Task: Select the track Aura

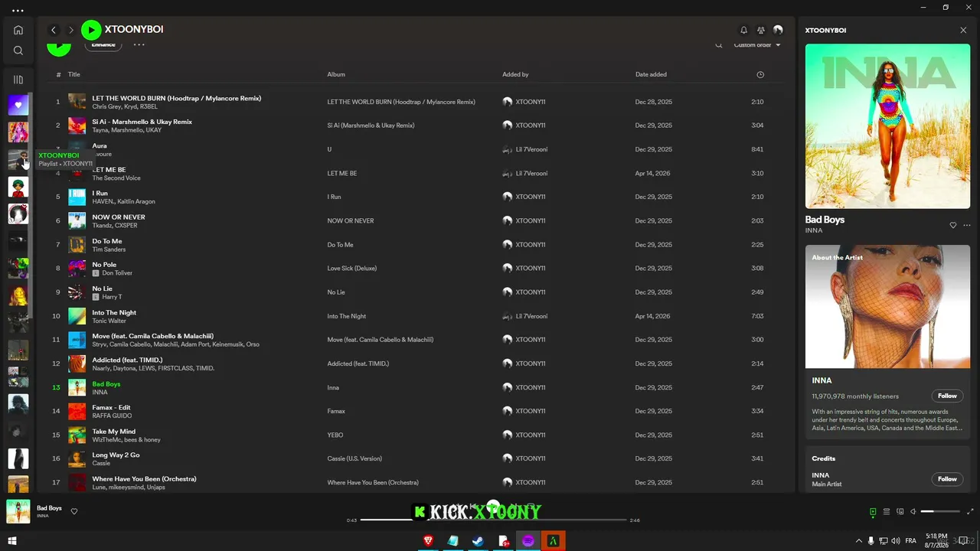Action: [100, 145]
